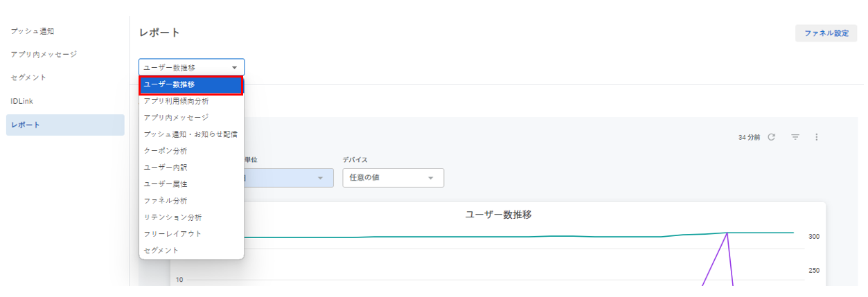
Task: Select プッシュ通知・お知らせ配信 option
Action: coord(191,134)
